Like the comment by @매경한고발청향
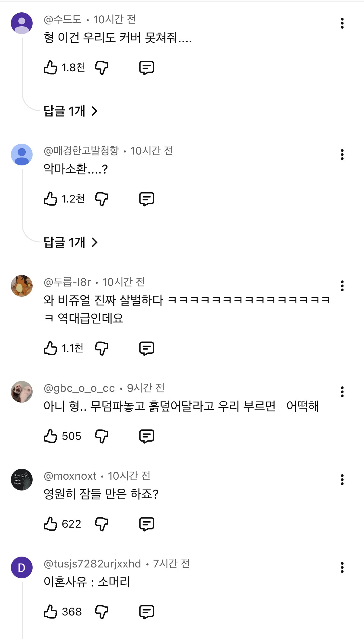364x639 pixels. (x=50, y=199)
